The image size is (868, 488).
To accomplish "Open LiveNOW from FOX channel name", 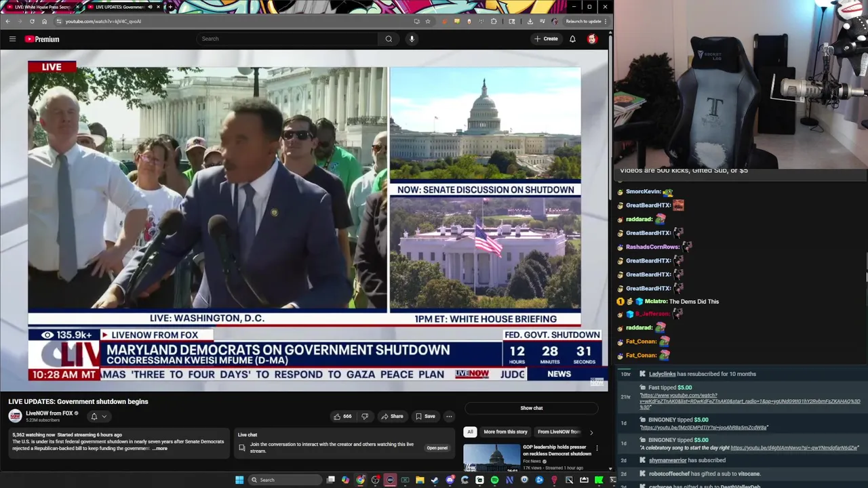I will coord(49,413).
